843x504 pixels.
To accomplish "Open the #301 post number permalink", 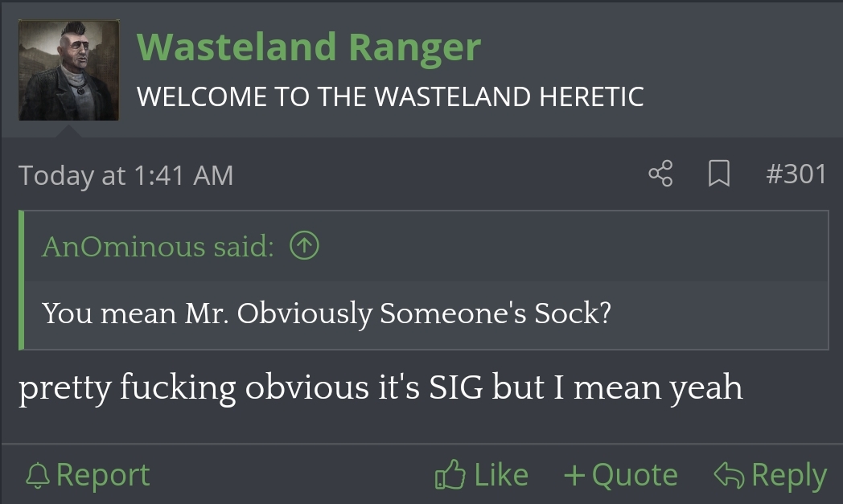I will coord(795,174).
